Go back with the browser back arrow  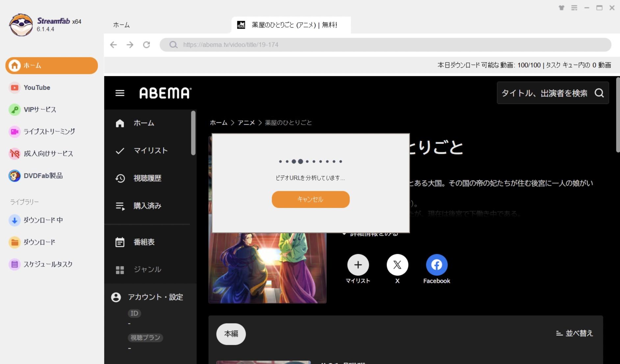pyautogui.click(x=114, y=45)
